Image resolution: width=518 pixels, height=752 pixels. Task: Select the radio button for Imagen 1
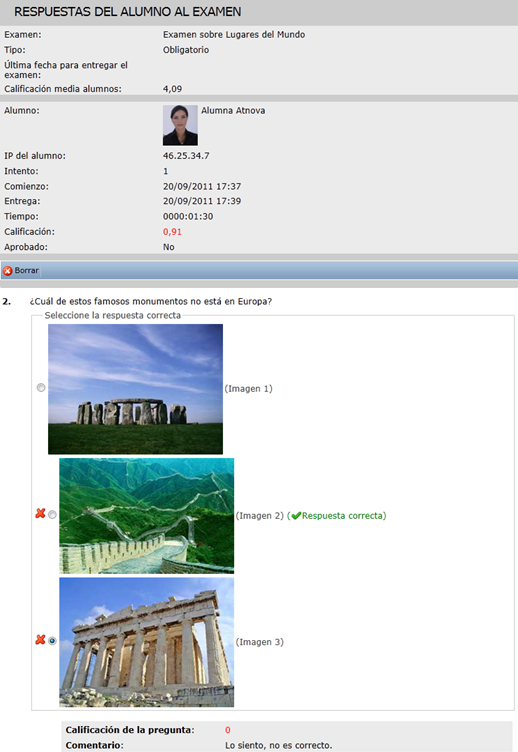41,388
